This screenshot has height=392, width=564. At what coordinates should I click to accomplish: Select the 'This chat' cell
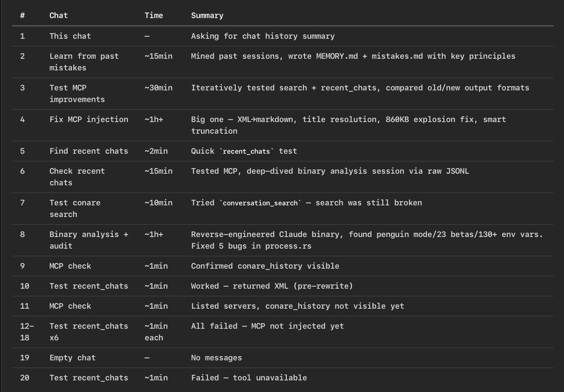click(70, 36)
